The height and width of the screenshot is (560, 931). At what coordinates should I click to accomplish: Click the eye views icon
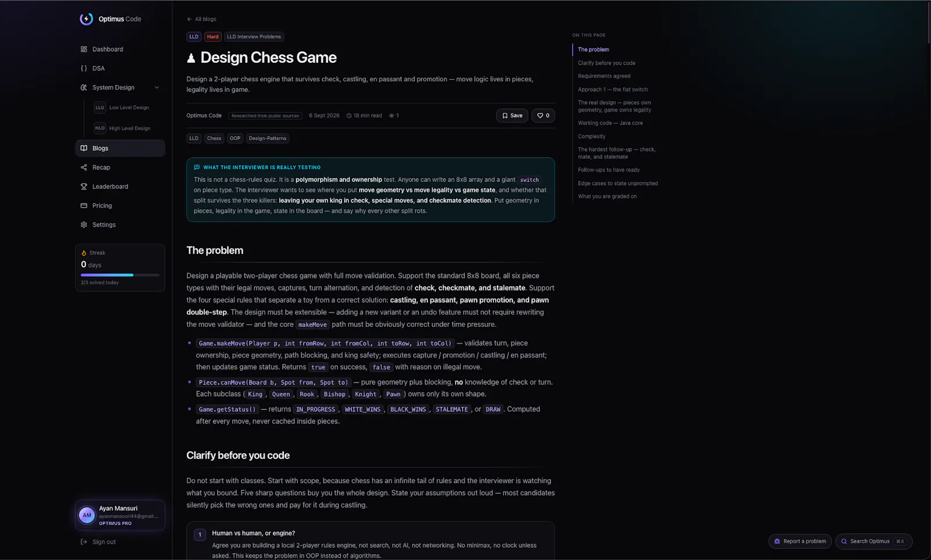coord(392,116)
